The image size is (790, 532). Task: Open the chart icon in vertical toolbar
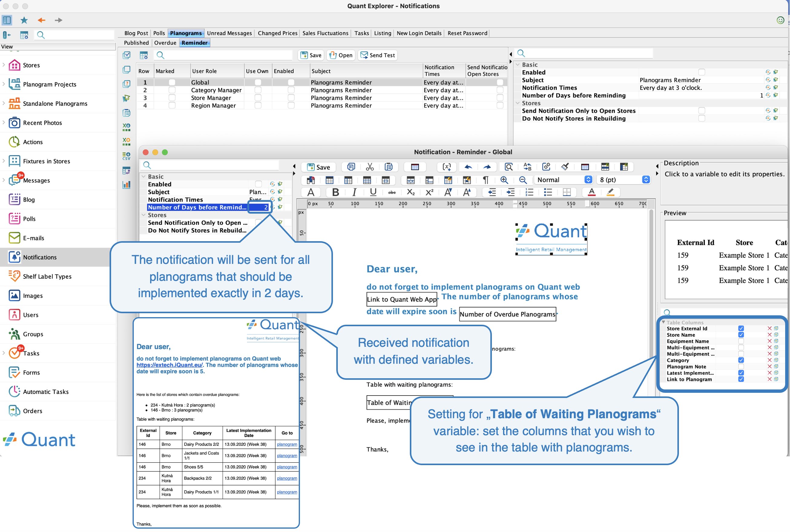(x=126, y=185)
